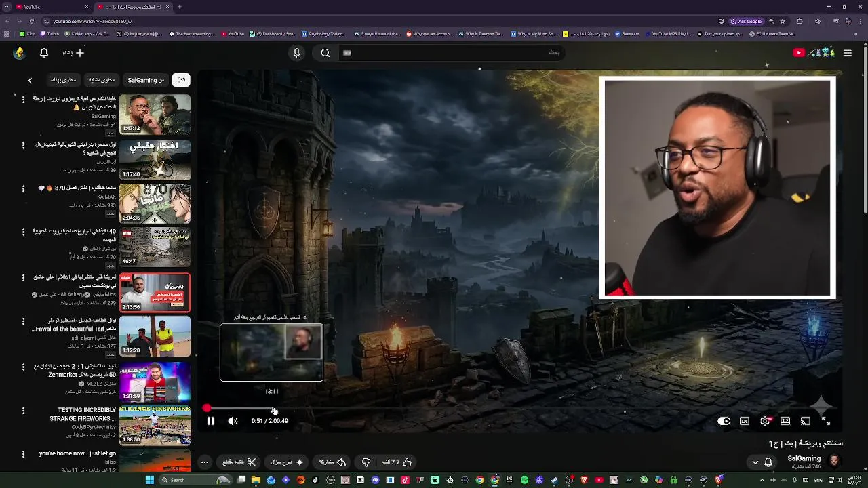Open the 'اسئلتكم ودردشة' video title text
868x488 pixels.
[806, 443]
